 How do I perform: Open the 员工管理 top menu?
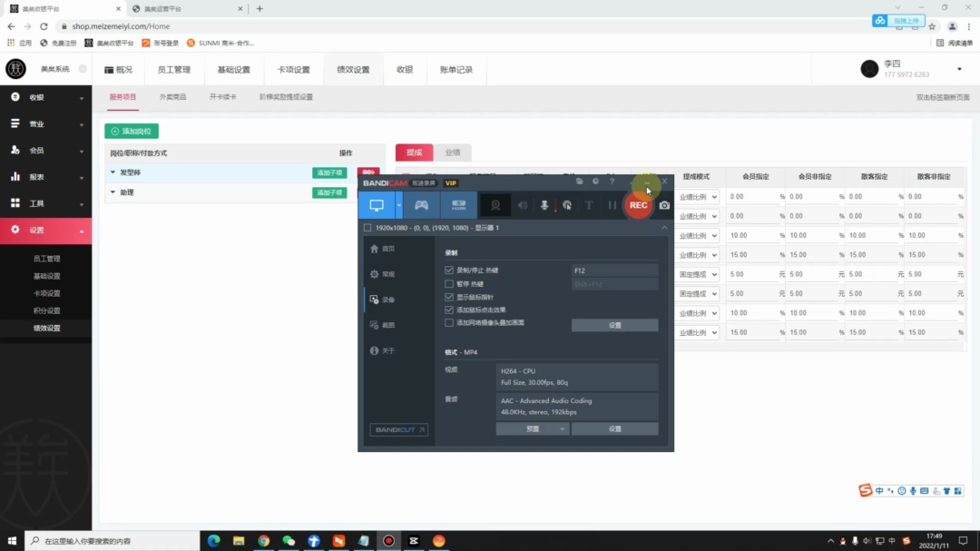point(173,70)
